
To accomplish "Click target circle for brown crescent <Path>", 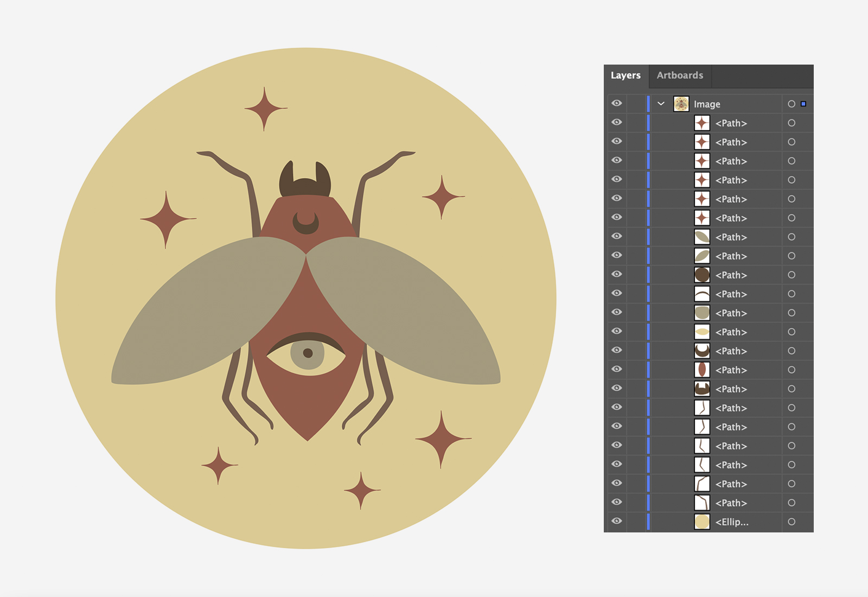I will click(x=792, y=351).
